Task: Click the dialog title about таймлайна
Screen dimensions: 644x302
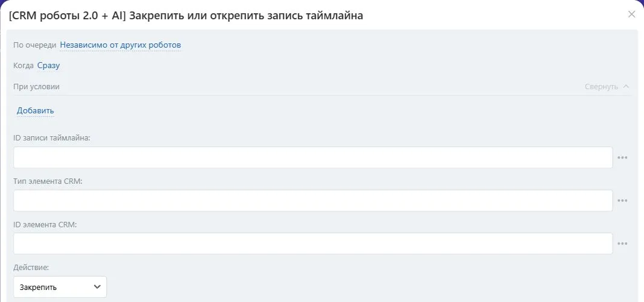Action: pyautogui.click(x=186, y=16)
